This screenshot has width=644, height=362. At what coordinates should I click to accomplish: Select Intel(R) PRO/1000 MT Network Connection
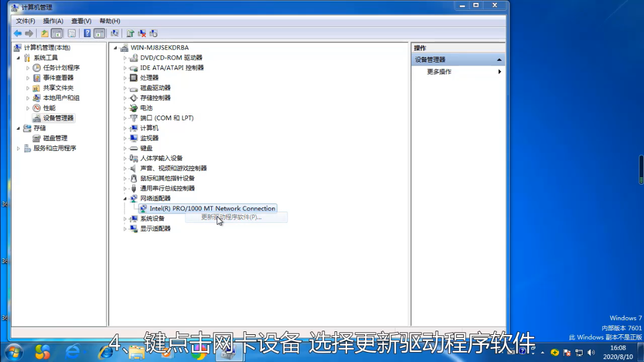pyautogui.click(x=213, y=209)
